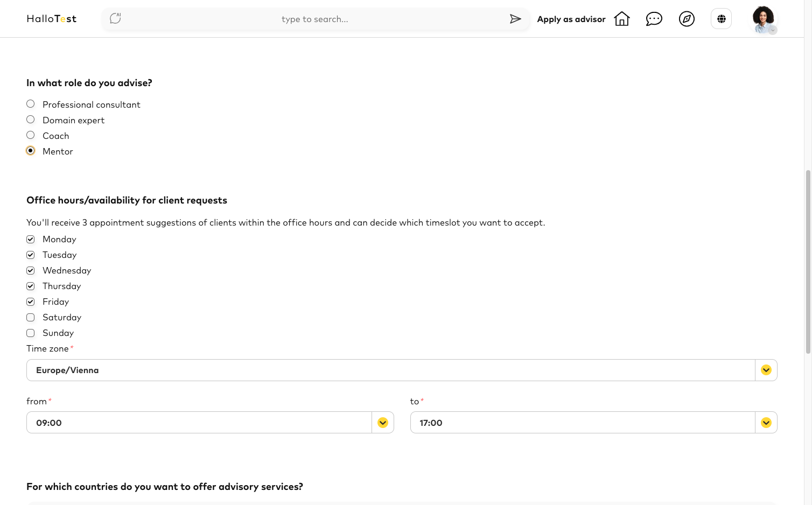812x505 pixels.
Task: Click heading 'In what role do you advise?'
Action: 89,83
